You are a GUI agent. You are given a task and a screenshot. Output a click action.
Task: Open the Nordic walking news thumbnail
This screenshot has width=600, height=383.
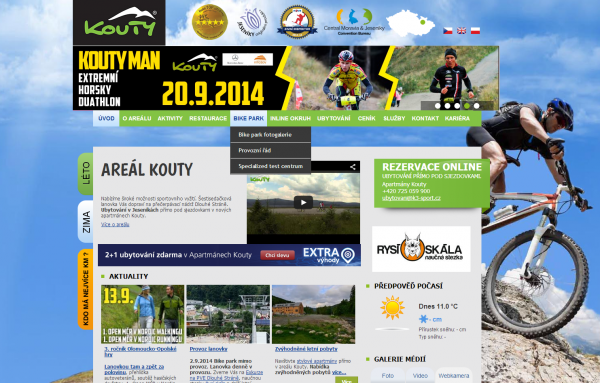[143, 314]
